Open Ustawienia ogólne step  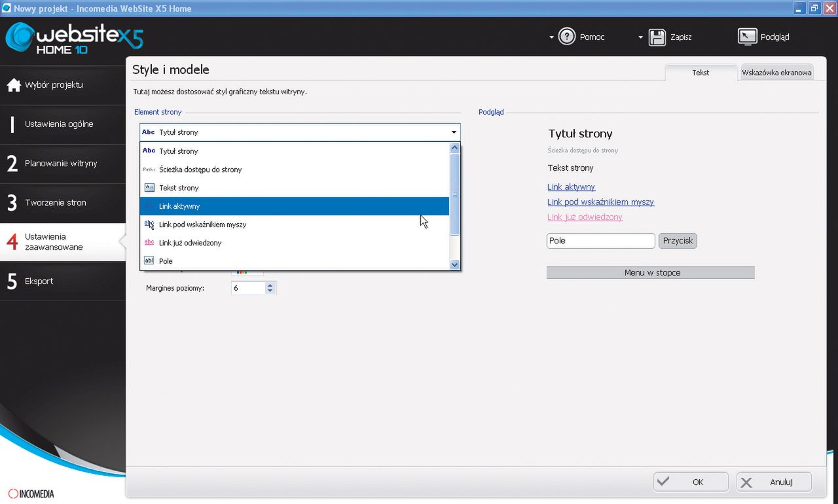click(x=62, y=124)
